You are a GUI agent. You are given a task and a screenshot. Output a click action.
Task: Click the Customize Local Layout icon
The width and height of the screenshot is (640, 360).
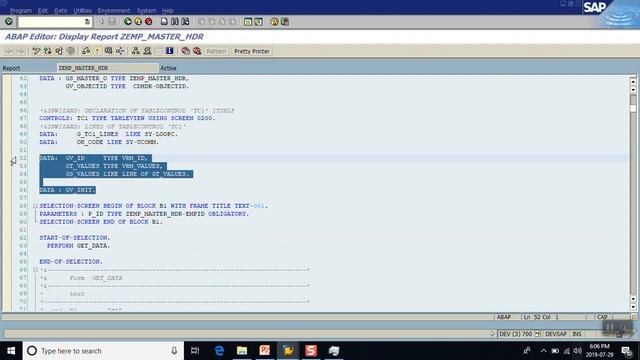tap(285, 22)
